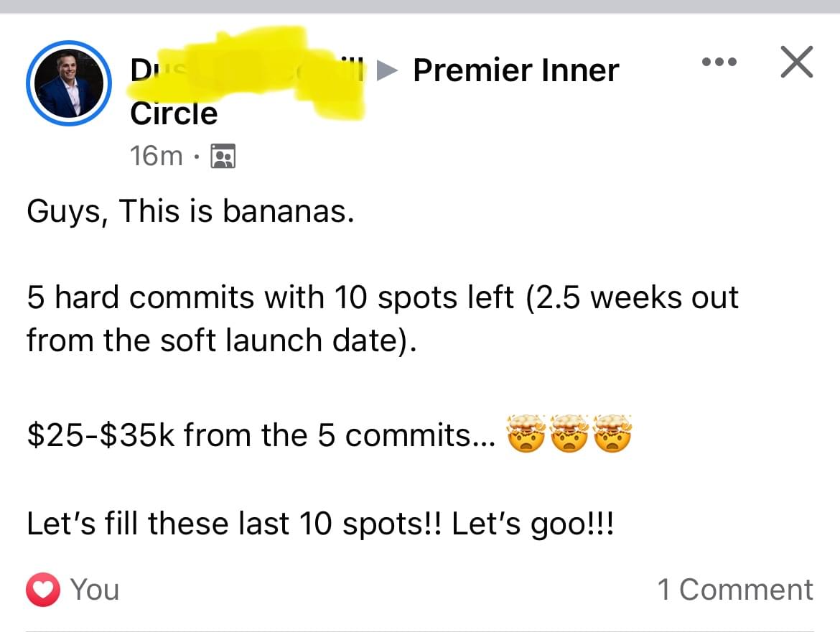Click the "$25-$35k from the 5 commits" text
Viewport: 840px width, 640px height.
(x=261, y=435)
